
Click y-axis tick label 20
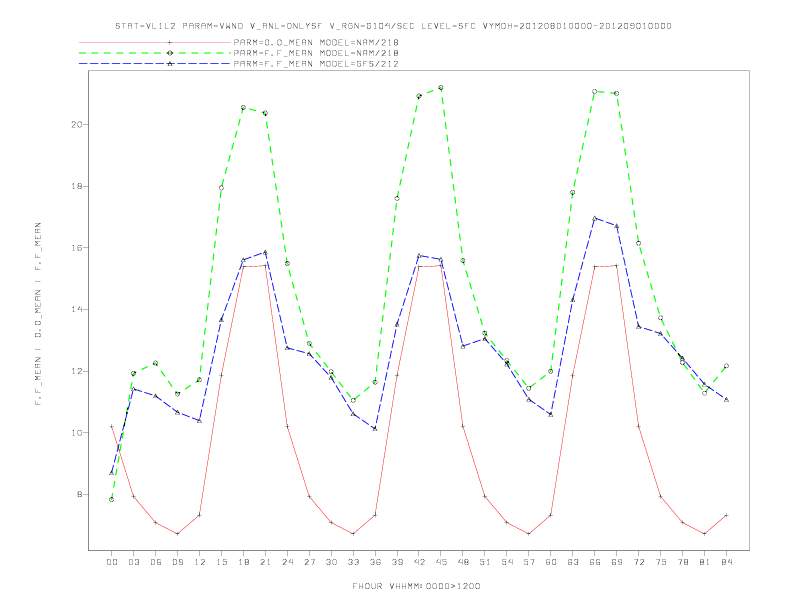pyautogui.click(x=77, y=124)
